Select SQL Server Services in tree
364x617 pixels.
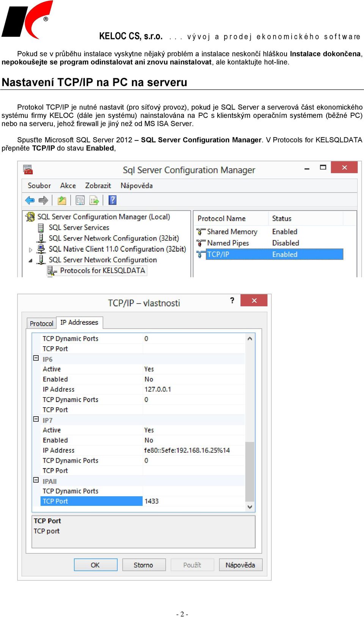pyautogui.click(x=79, y=227)
